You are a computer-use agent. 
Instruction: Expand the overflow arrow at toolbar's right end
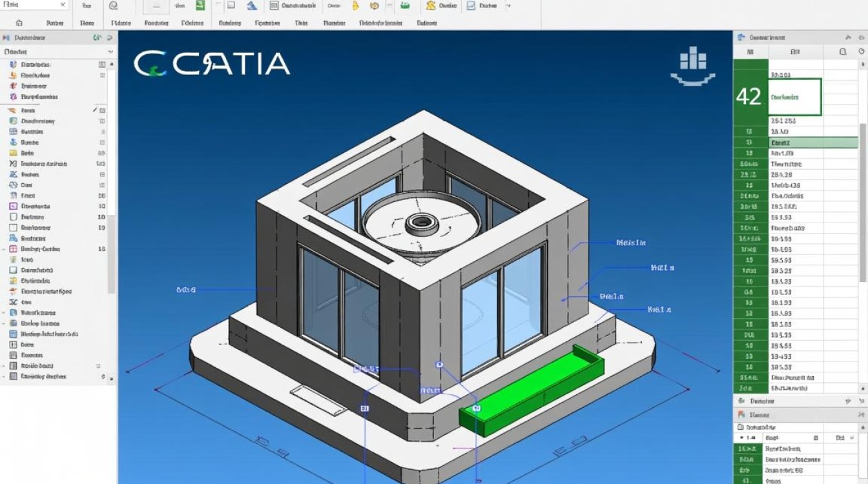508,6
